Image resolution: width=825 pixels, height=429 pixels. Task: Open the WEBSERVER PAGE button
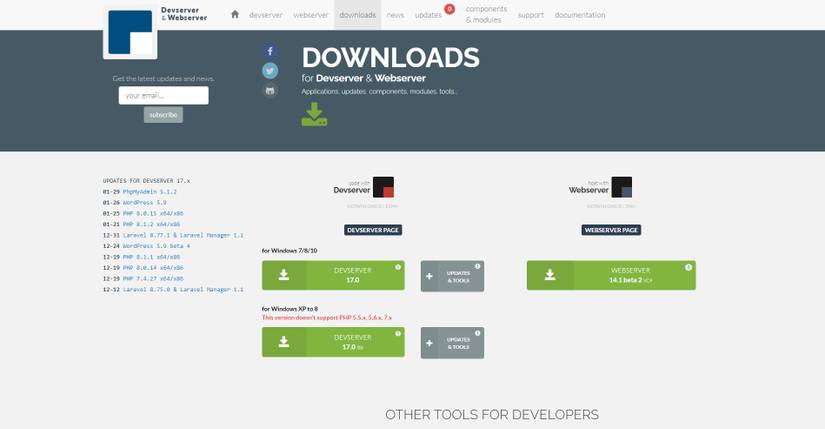(x=611, y=230)
